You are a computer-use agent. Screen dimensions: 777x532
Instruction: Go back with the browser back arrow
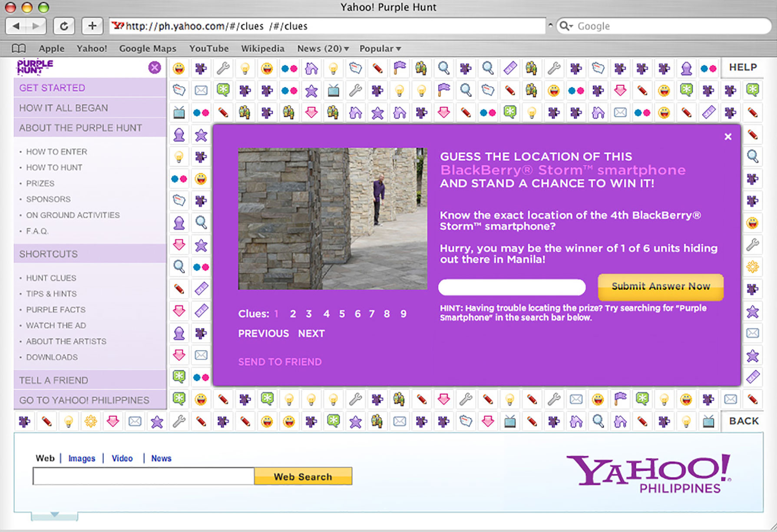pos(17,26)
